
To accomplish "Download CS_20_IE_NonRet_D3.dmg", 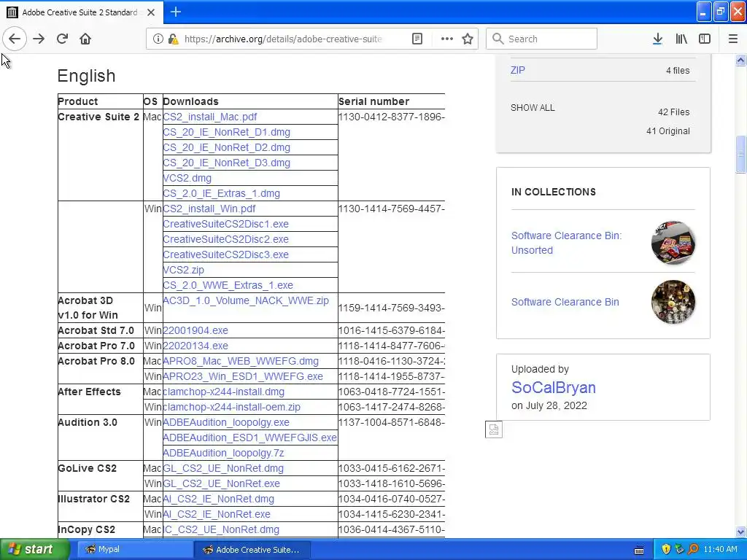I will coord(226,163).
